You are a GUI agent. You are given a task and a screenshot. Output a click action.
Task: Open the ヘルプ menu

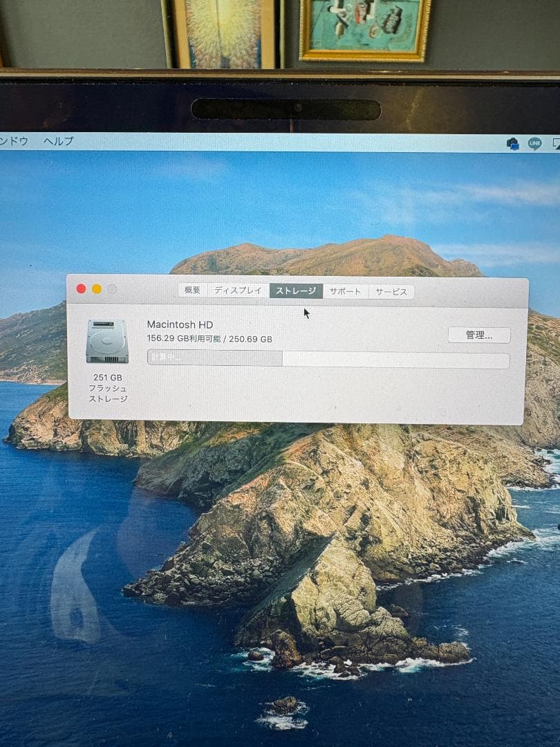(58, 142)
